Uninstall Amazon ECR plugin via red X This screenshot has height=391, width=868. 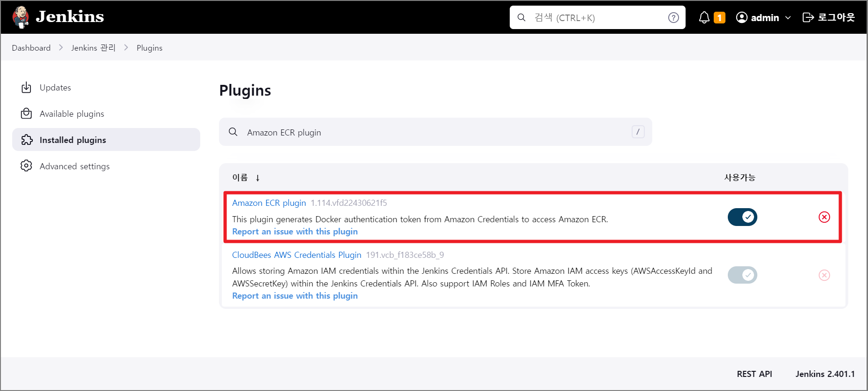tap(824, 217)
